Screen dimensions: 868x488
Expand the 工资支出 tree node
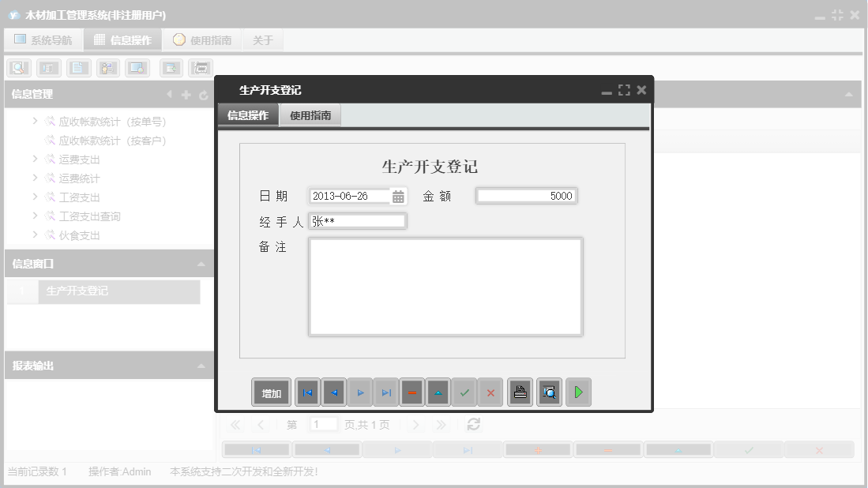(x=34, y=197)
